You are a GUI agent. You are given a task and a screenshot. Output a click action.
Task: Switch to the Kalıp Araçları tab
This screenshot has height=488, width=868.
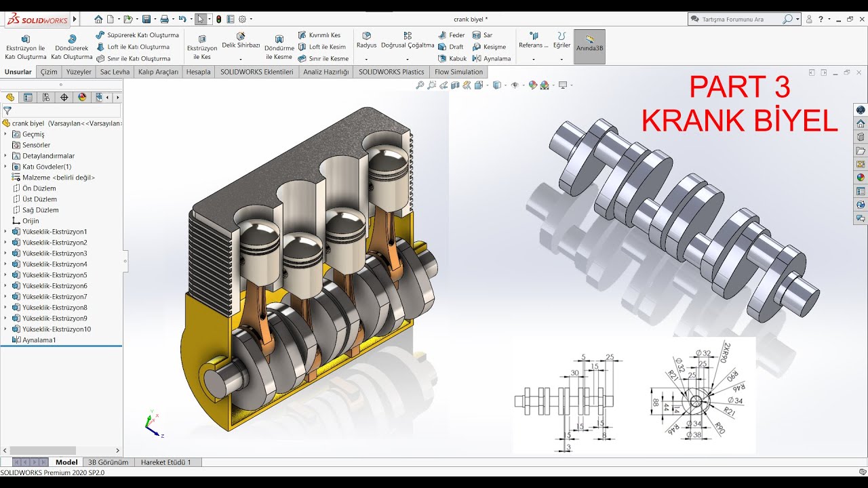click(x=158, y=72)
